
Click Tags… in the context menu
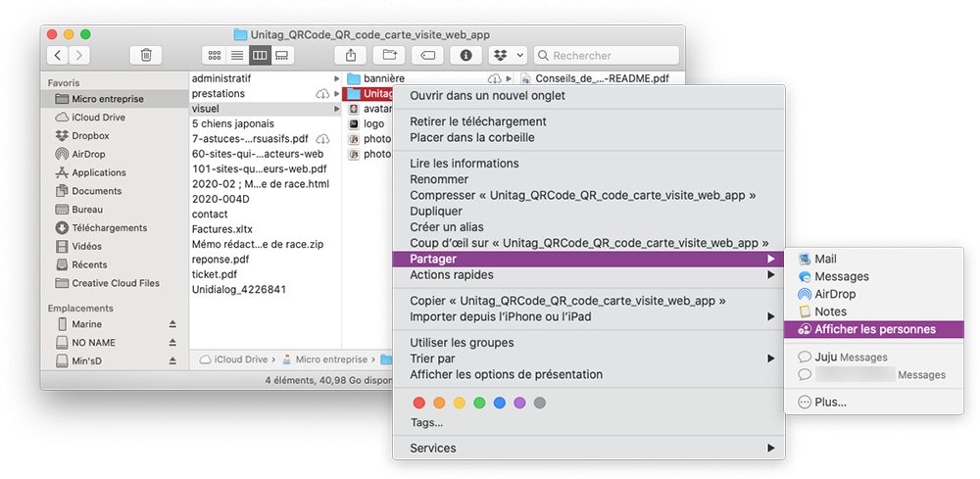[x=426, y=423]
